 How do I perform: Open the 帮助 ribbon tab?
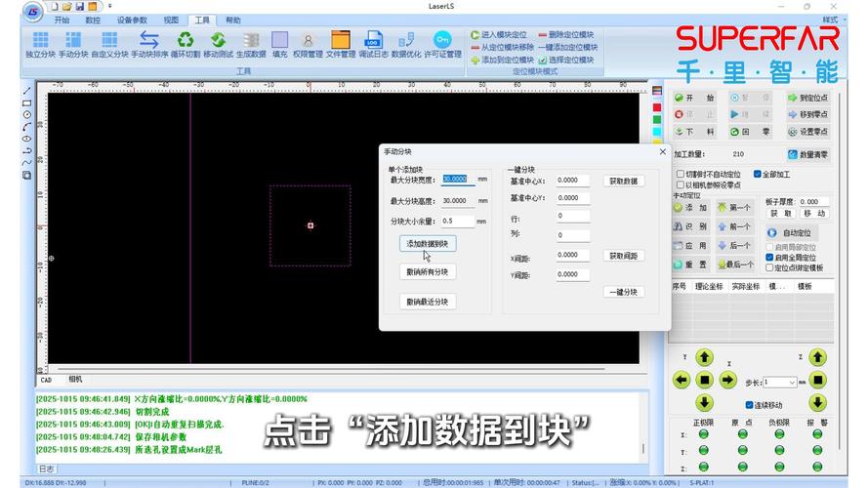[233, 20]
